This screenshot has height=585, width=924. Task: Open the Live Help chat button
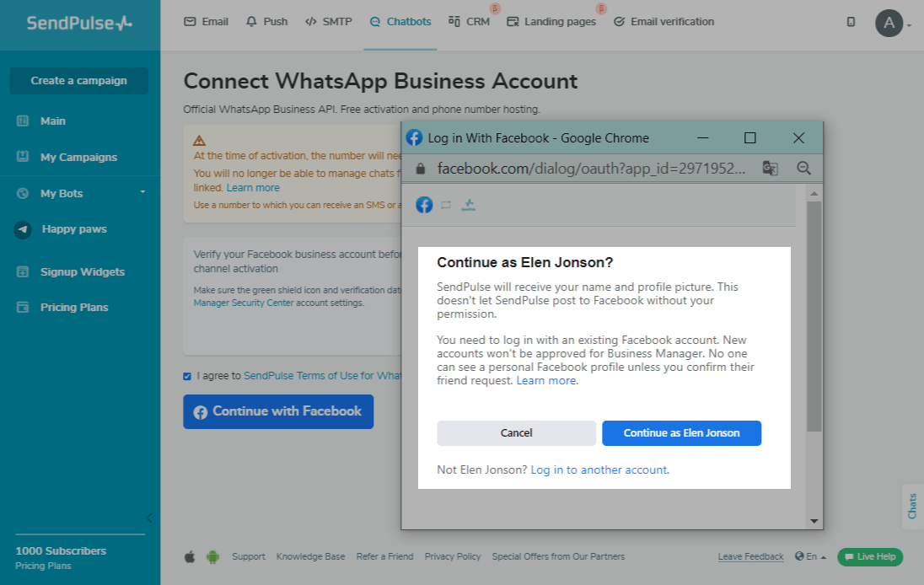pos(869,556)
